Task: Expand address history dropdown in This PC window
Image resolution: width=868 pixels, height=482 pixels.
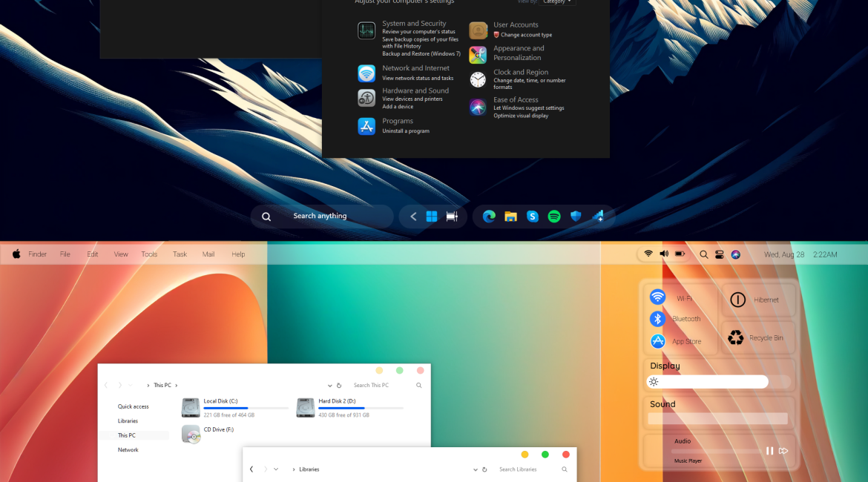Action: pyautogui.click(x=330, y=386)
